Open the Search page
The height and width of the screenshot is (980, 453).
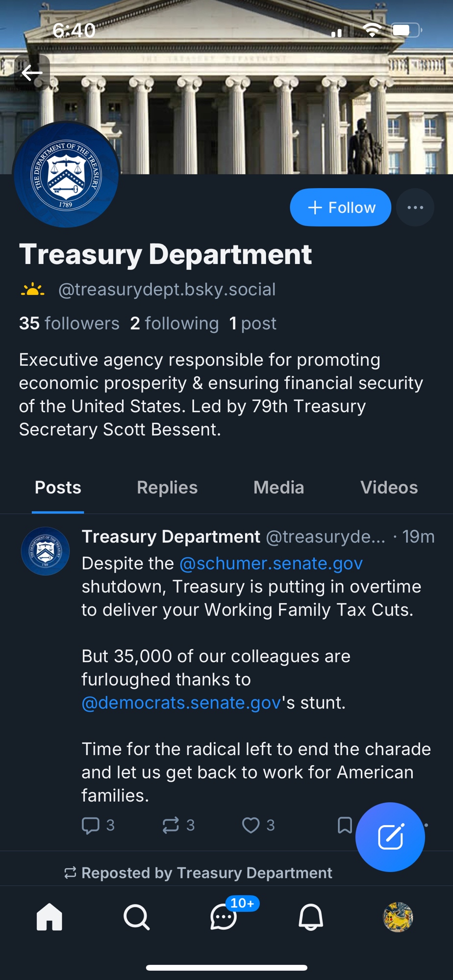(136, 916)
